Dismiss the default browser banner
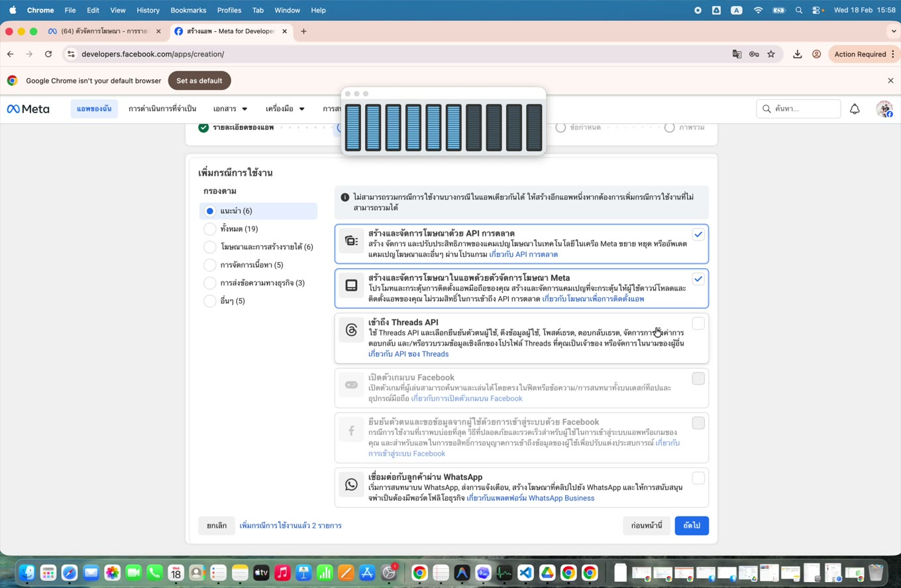 [890, 81]
